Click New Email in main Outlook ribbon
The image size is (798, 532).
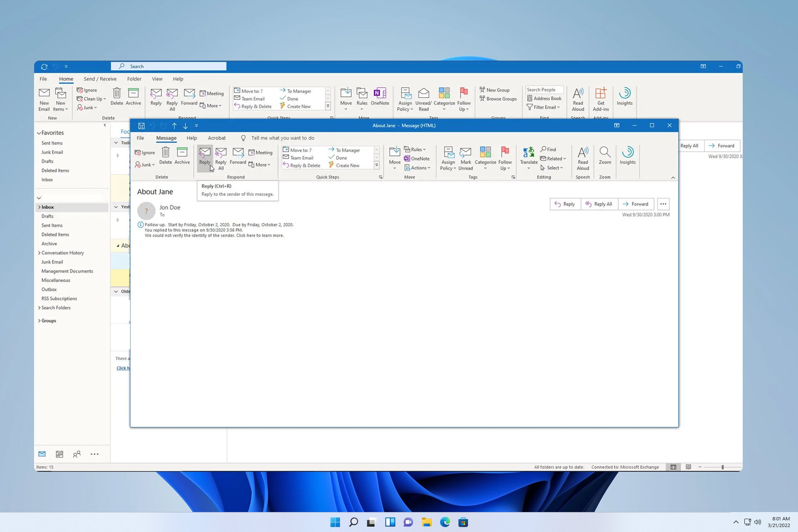pos(44,100)
